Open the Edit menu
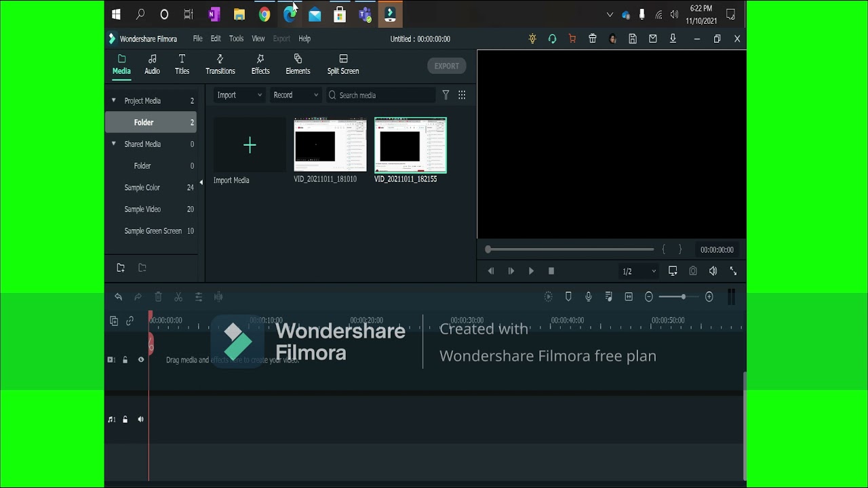 216,39
